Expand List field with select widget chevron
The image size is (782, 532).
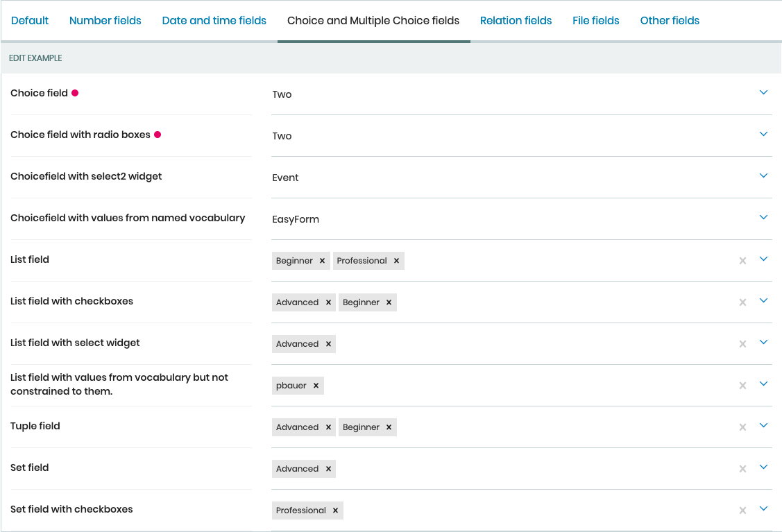coord(763,342)
